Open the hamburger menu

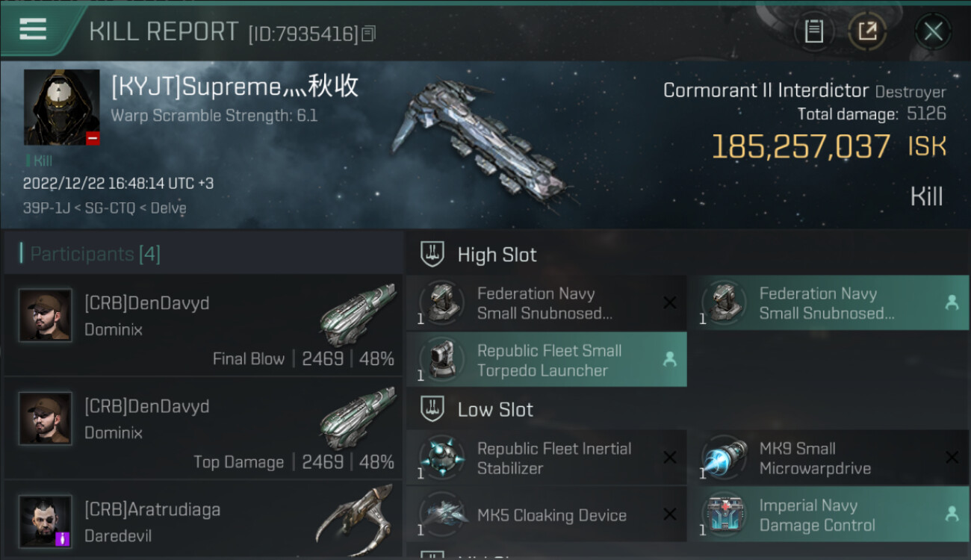coord(33,30)
